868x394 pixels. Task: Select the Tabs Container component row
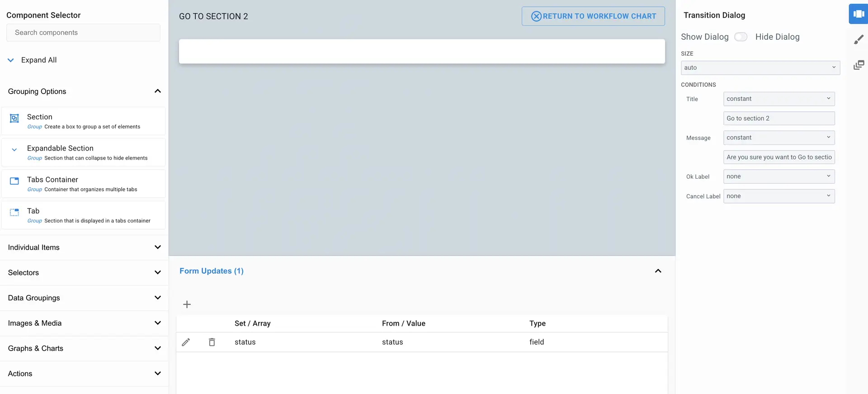click(x=83, y=184)
